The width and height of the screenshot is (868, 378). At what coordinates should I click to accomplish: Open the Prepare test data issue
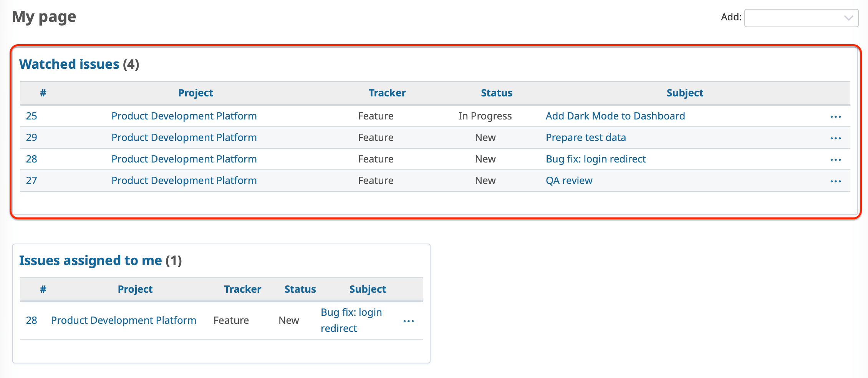pyautogui.click(x=585, y=138)
